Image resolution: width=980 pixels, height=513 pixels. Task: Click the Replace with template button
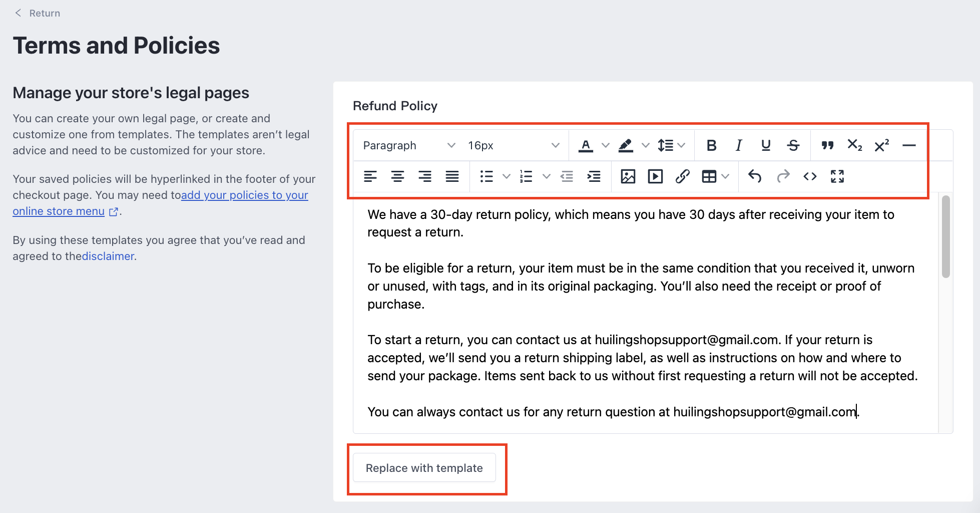click(424, 468)
